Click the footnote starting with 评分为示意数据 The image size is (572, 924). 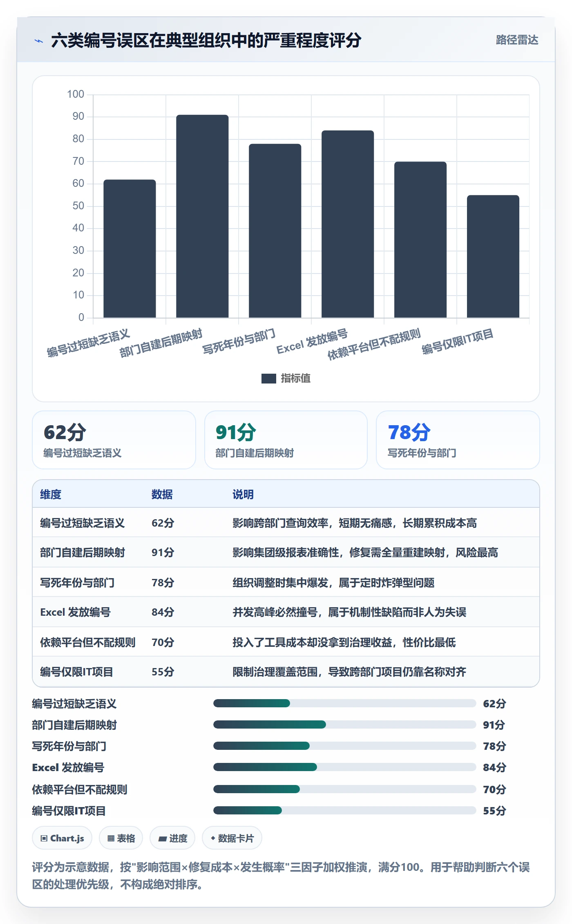click(281, 875)
